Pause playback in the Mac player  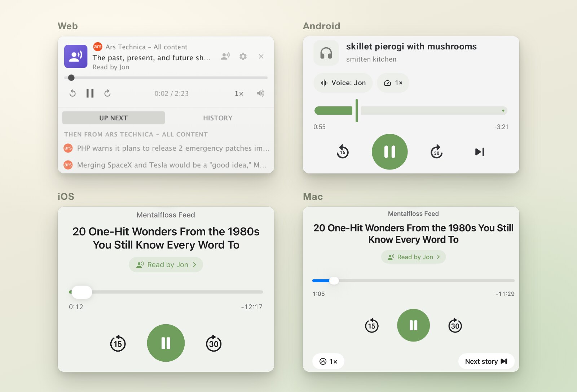(414, 325)
